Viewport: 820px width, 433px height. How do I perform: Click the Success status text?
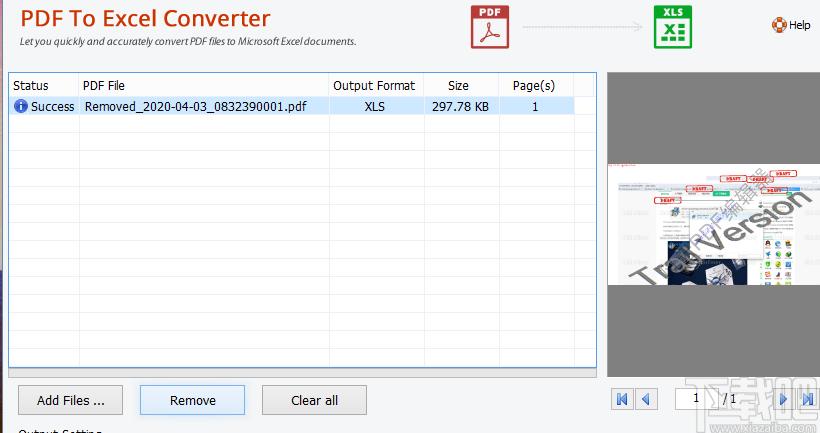coord(52,107)
